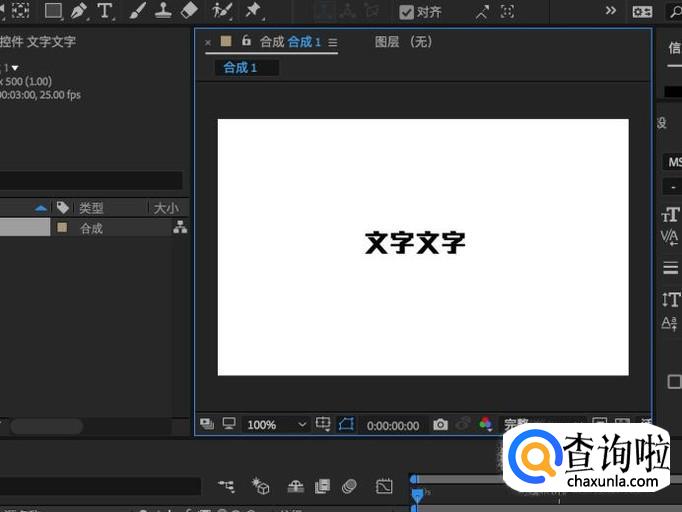Toggle always preview this view icon

tap(207, 424)
